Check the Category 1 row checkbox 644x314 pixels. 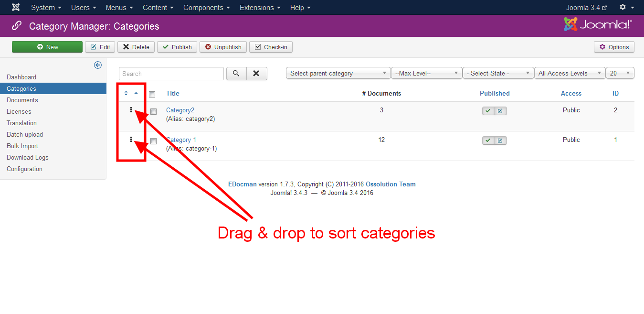click(153, 141)
